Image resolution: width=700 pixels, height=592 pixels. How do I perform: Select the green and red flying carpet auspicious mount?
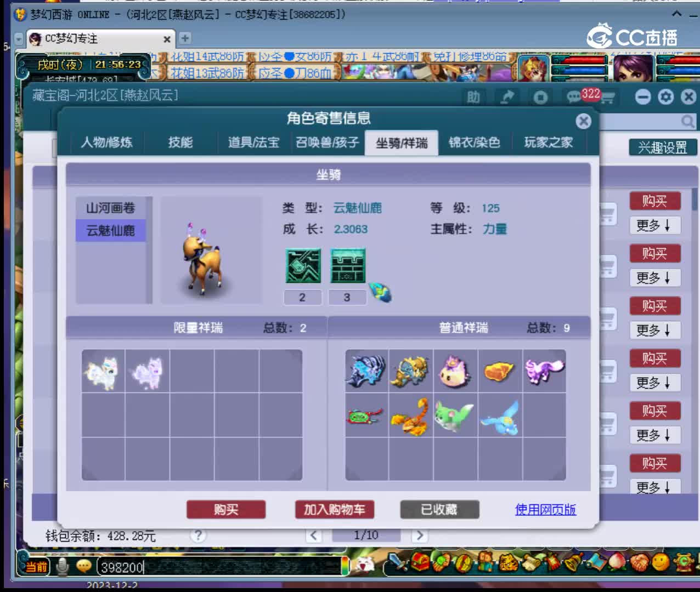coord(366,416)
